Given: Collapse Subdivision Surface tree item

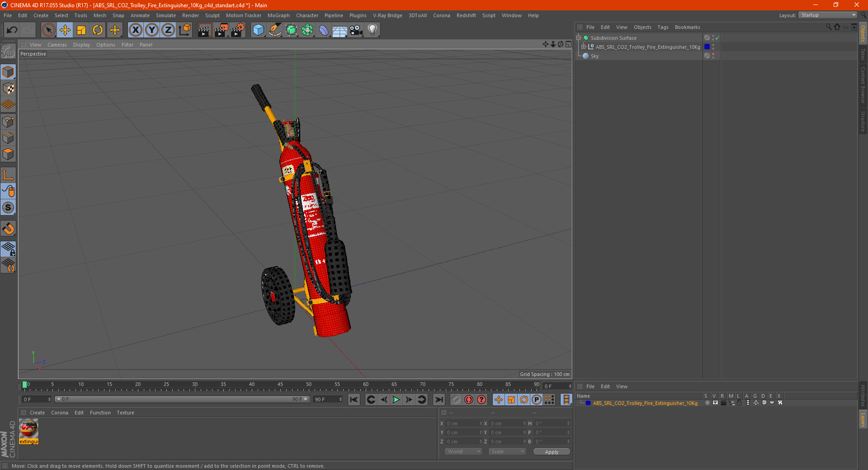Looking at the screenshot, I should pyautogui.click(x=579, y=38).
